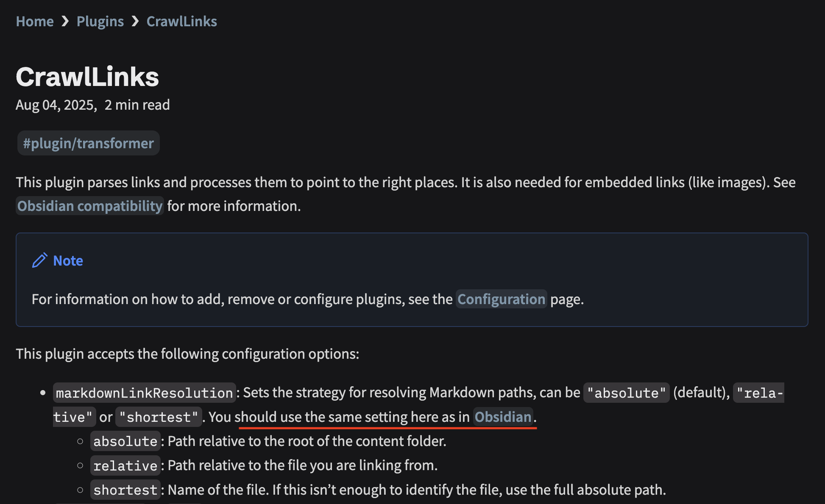Click the CrawlLinks breadcrumb item
This screenshot has width=825, height=504.
pos(181,21)
